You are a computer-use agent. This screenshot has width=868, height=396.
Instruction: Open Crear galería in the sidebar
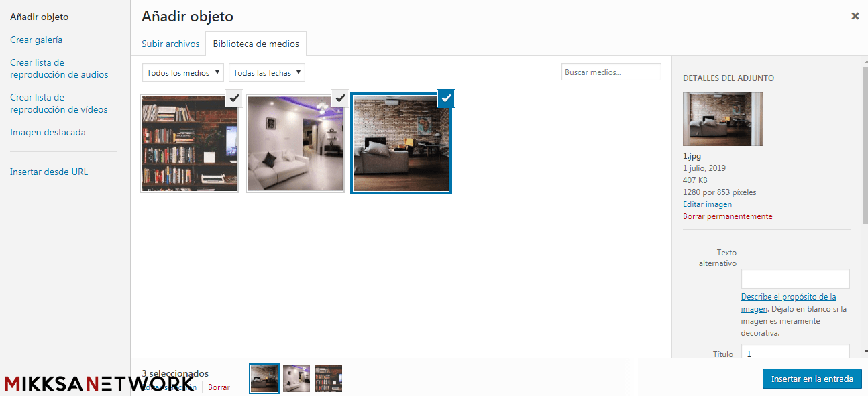tap(36, 40)
